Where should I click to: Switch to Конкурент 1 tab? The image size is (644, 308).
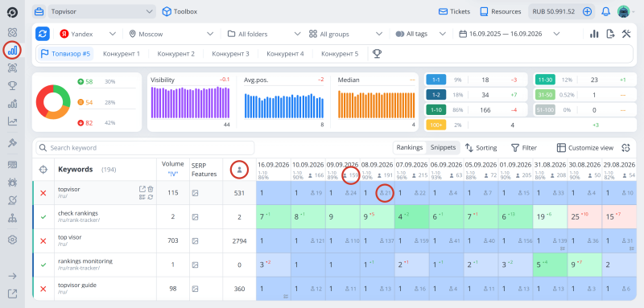(x=122, y=54)
